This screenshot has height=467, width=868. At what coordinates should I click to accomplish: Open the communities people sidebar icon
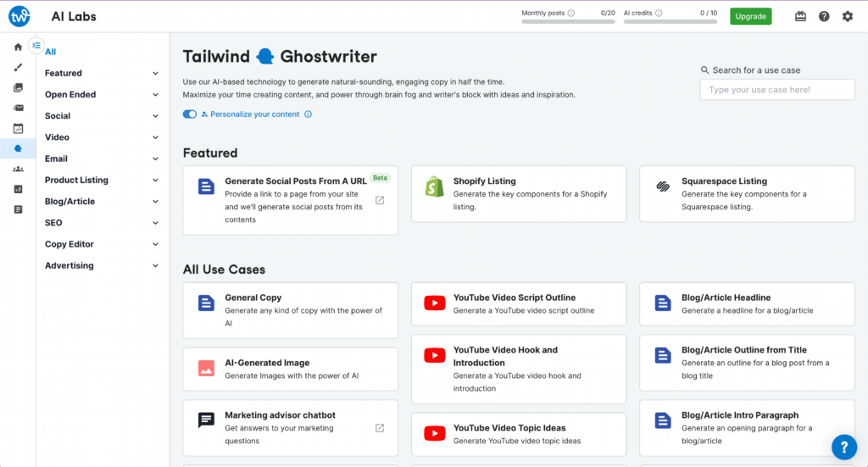(x=19, y=169)
